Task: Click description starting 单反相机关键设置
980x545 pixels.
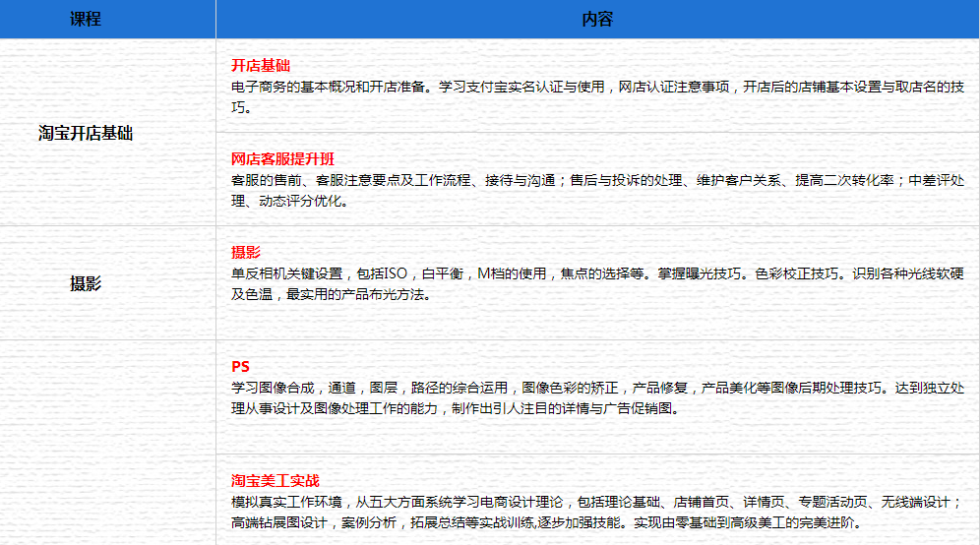Action: coord(597,283)
